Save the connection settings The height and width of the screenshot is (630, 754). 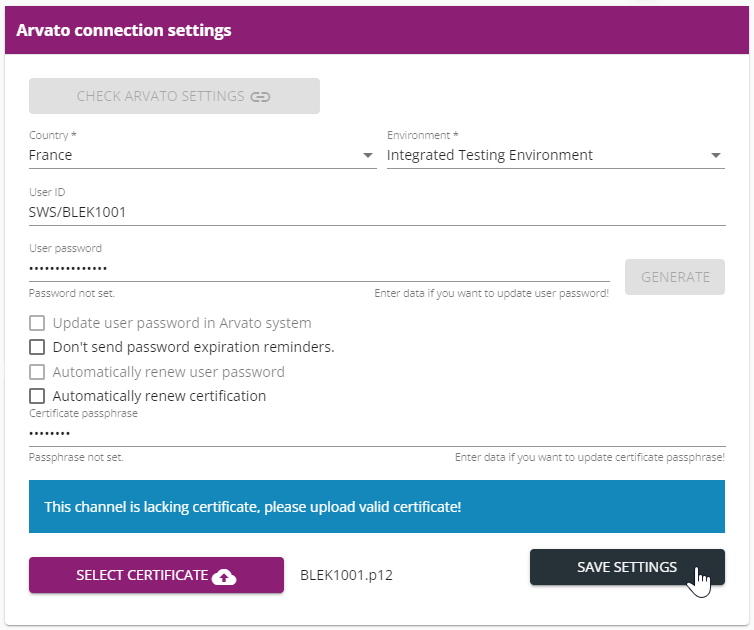pos(627,567)
